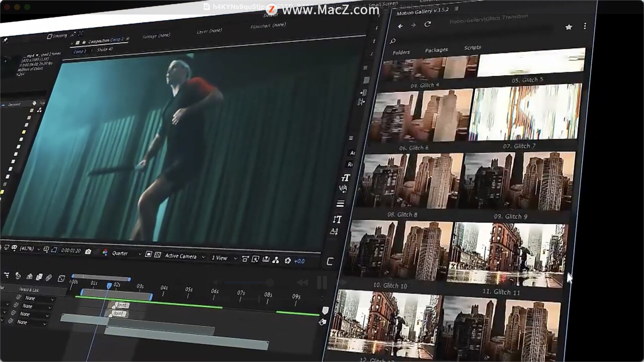
Task: Click the search magnifier icon
Action: point(393,41)
